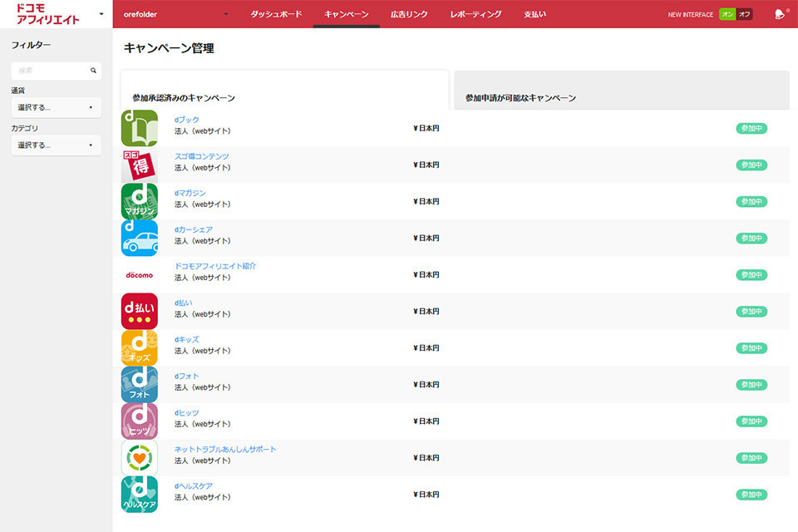798x532 pixels.
Task: Select the キャンペーン menu item
Action: [347, 14]
